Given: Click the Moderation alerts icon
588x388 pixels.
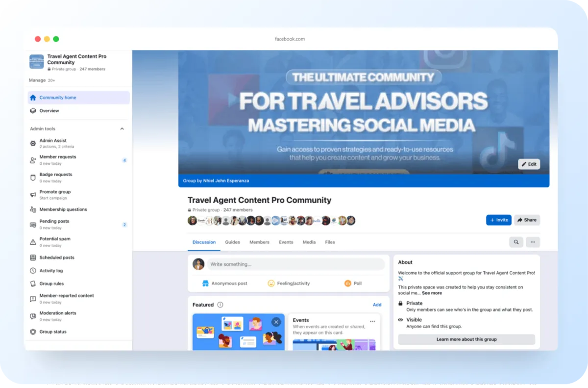Looking at the screenshot, I should click(x=33, y=316).
